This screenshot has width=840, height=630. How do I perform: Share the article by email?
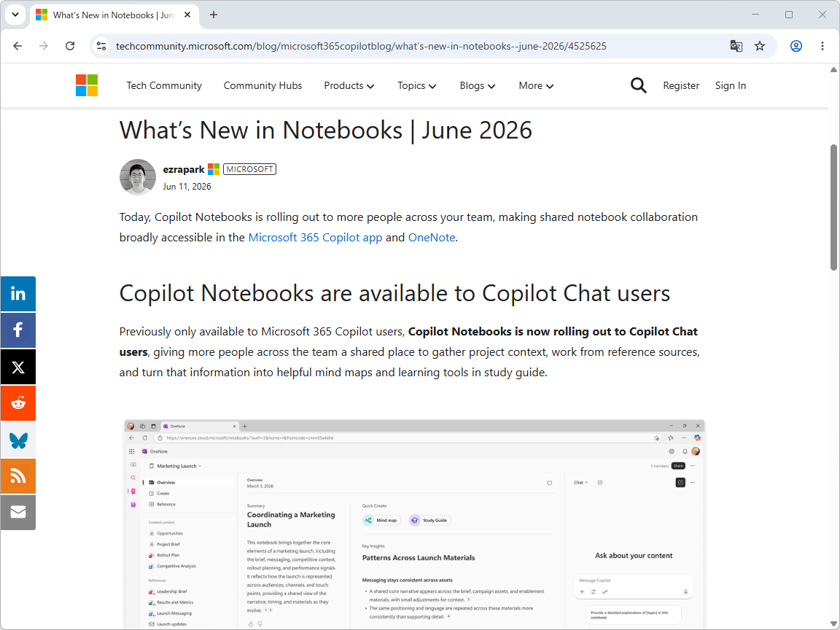coord(18,513)
